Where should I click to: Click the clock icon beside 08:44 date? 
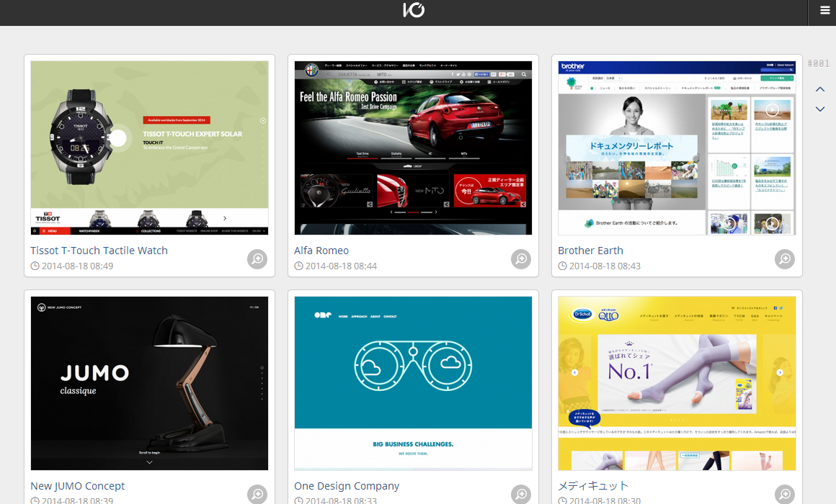pos(298,266)
